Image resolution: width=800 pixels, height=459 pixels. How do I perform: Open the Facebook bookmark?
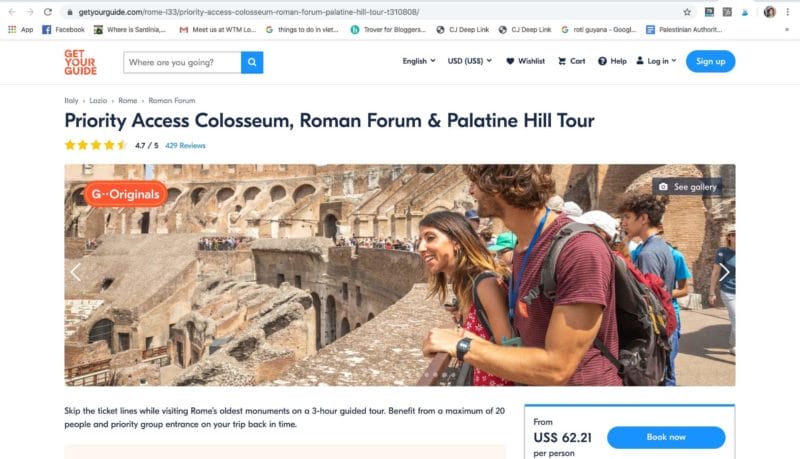point(63,30)
